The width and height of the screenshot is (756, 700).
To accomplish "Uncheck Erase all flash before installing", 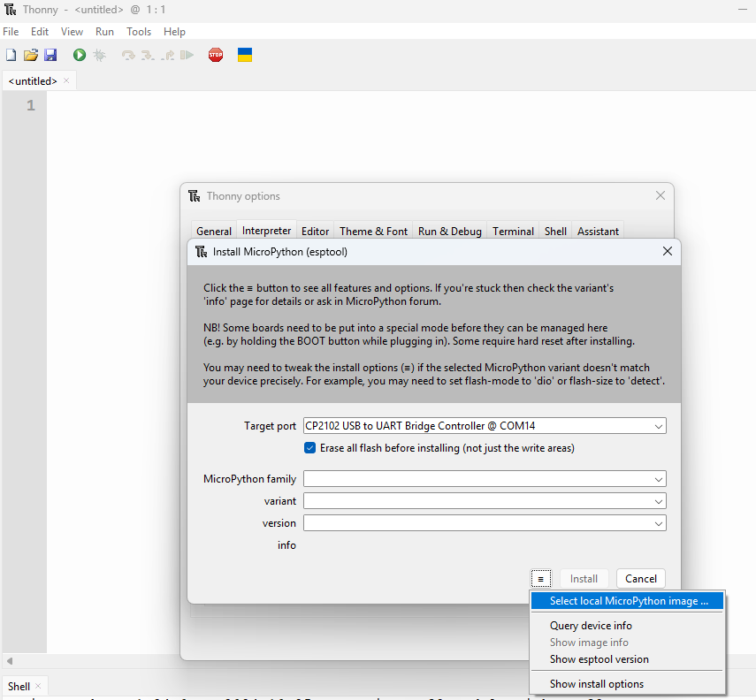I will 310,448.
